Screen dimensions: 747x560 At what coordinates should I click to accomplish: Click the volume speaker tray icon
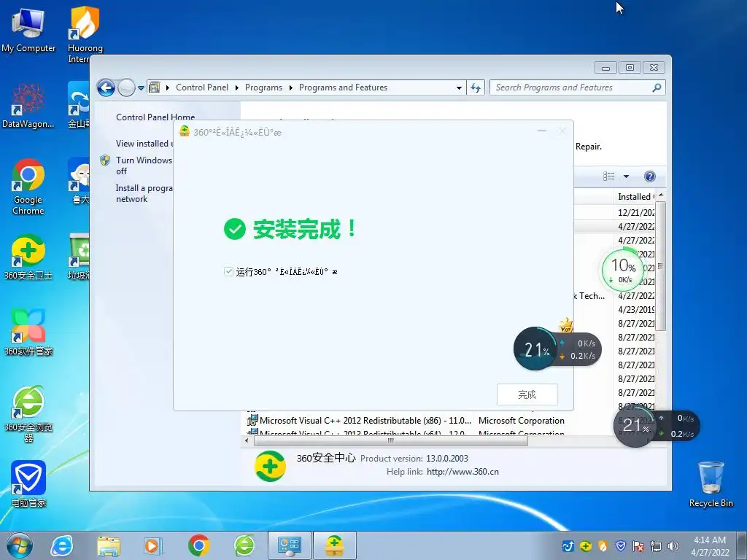pos(673,546)
